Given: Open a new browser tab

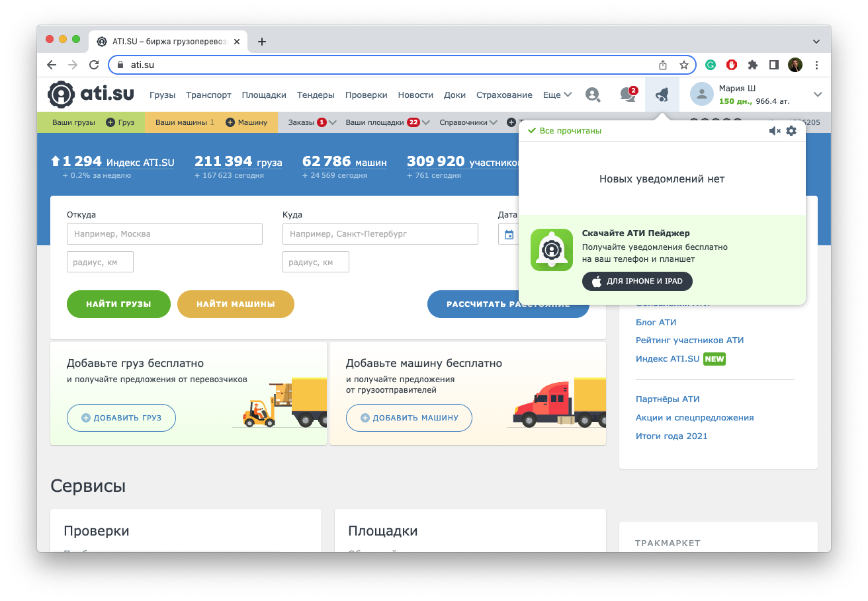Looking at the screenshot, I should tap(262, 42).
